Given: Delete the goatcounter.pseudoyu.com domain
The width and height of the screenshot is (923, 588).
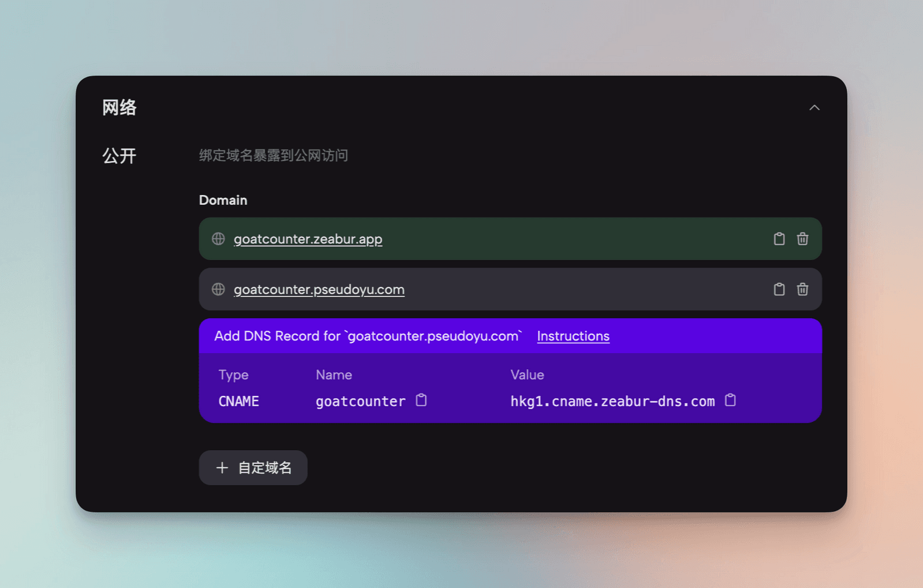Looking at the screenshot, I should coord(802,289).
